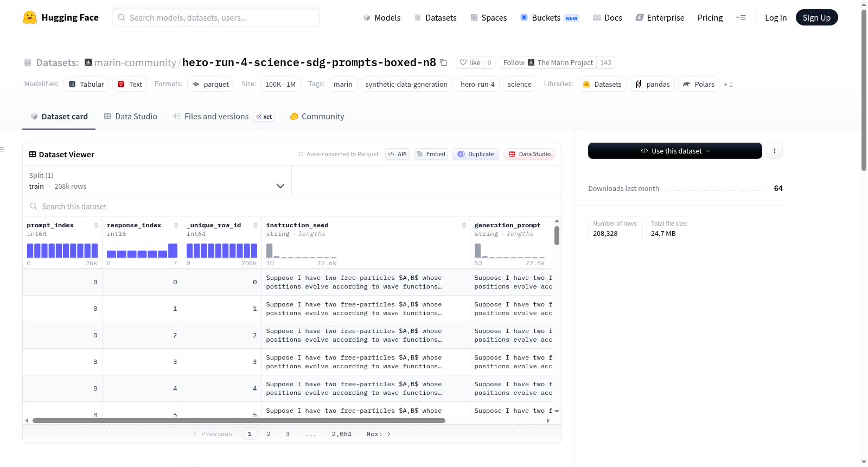Jump to last page 2,084
Image resolution: width=868 pixels, height=467 pixels.
pos(342,434)
